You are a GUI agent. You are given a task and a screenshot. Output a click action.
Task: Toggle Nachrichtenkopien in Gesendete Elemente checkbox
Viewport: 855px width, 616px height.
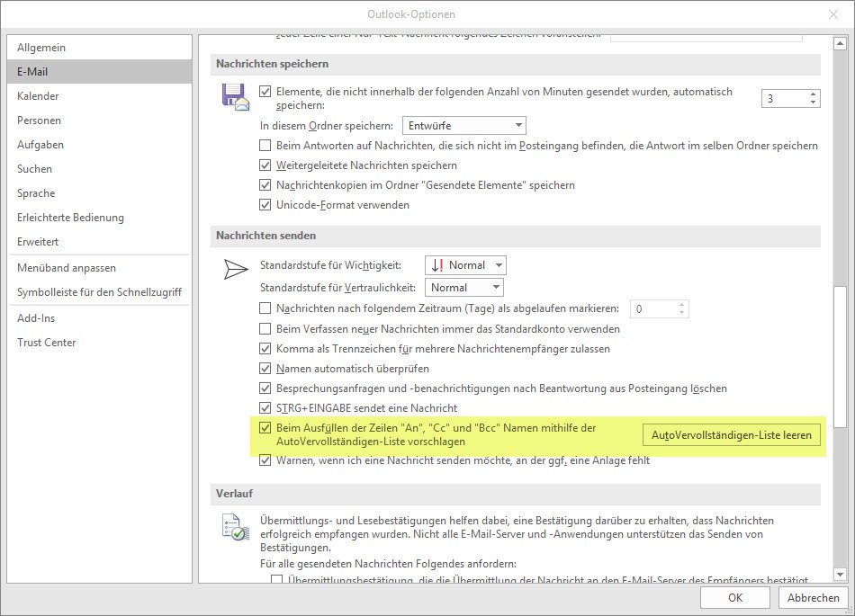(x=265, y=185)
